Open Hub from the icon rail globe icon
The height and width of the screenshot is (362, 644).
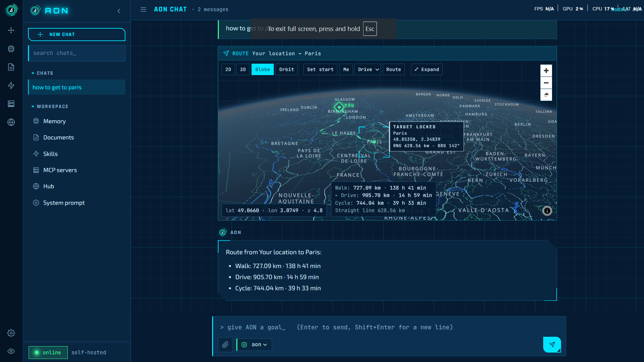tap(11, 122)
